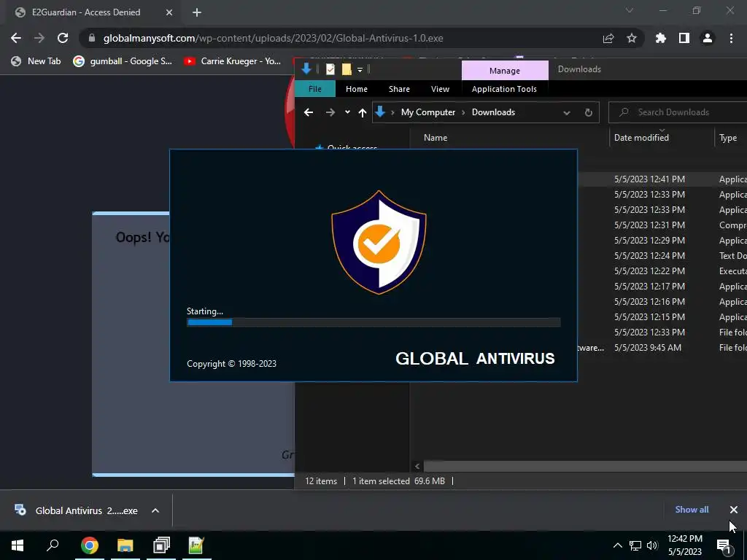Screen dimensions: 747x560
Task: Click Show all downloads
Action: tap(692, 510)
